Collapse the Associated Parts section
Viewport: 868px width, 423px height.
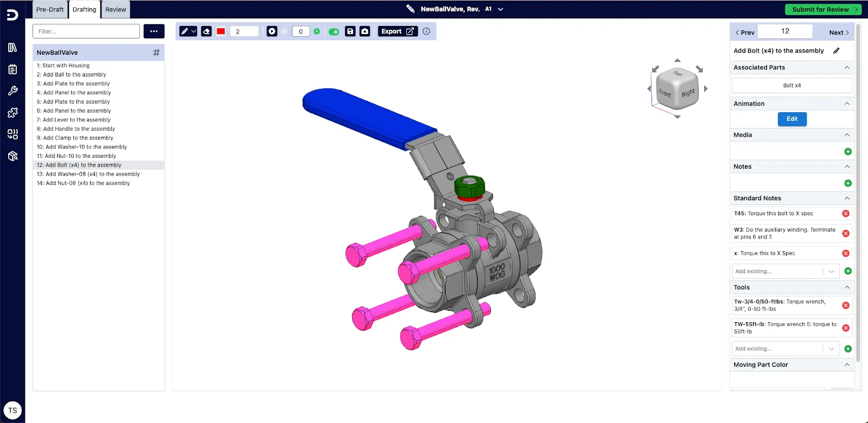[847, 67]
